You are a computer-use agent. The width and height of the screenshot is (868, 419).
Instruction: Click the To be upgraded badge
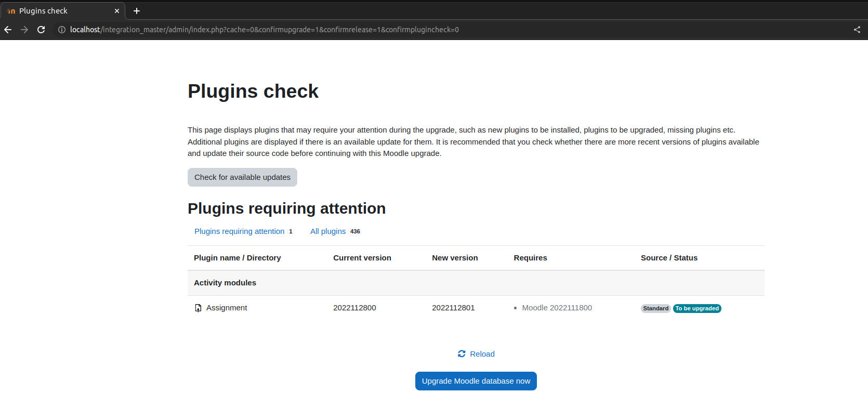(697, 308)
